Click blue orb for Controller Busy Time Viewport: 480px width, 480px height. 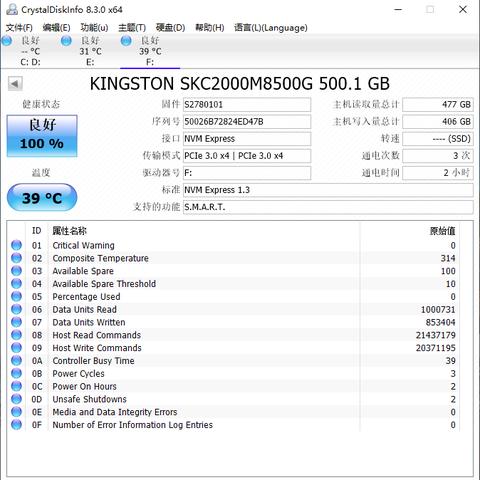pos(16,361)
